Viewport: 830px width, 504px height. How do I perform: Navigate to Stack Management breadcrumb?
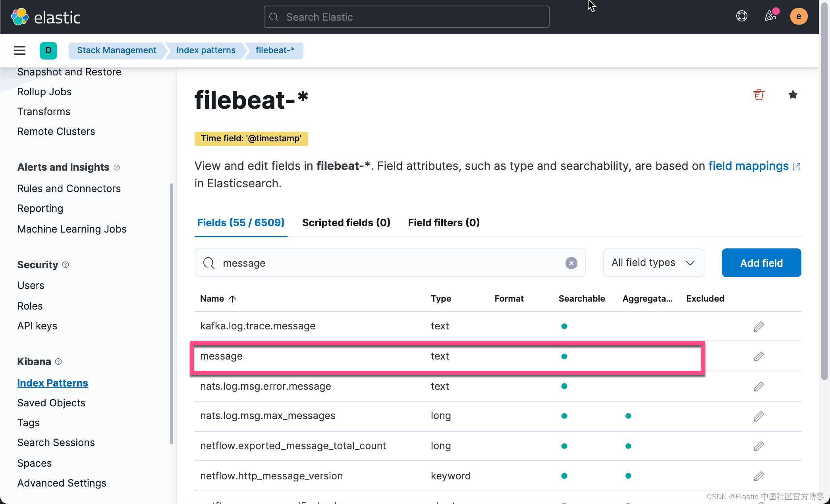click(x=116, y=50)
